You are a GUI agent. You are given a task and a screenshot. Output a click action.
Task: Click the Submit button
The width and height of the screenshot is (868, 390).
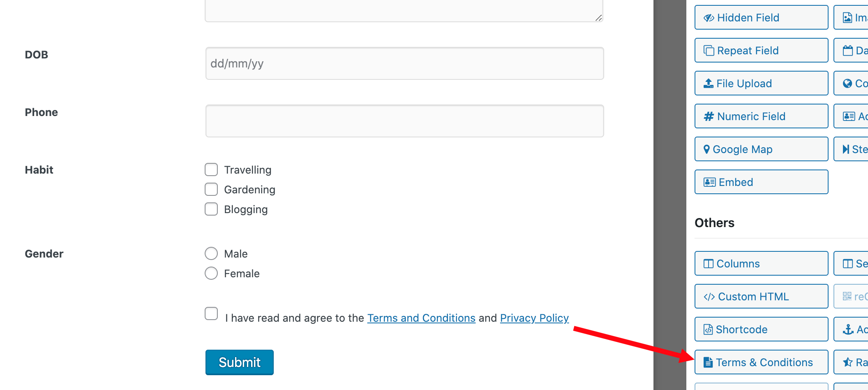[x=240, y=362]
